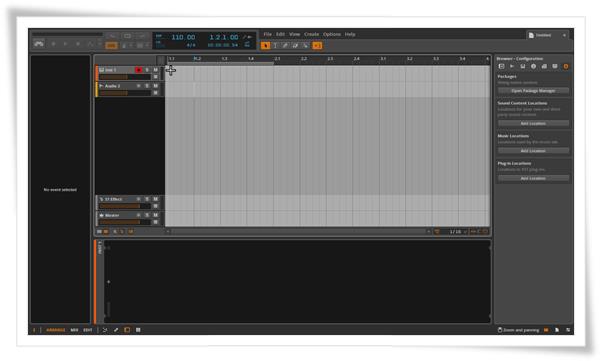Open the Edit menu
Viewport: 600px width, 361px height.
click(x=280, y=34)
